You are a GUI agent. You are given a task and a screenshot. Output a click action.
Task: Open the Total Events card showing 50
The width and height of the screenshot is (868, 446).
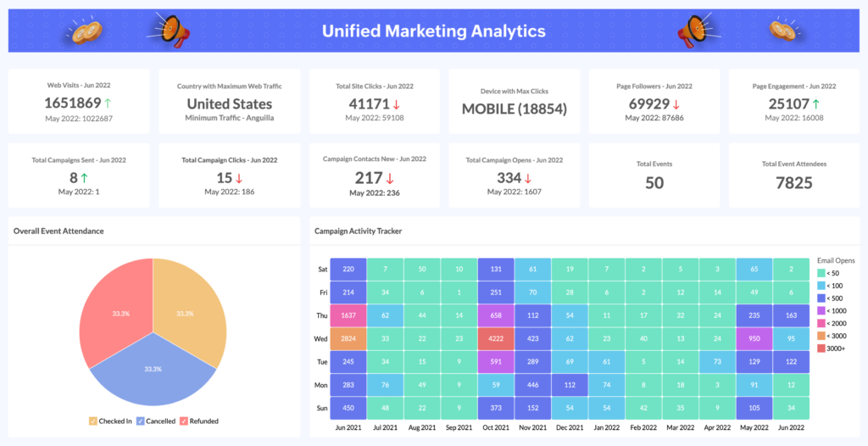pyautogui.click(x=654, y=176)
